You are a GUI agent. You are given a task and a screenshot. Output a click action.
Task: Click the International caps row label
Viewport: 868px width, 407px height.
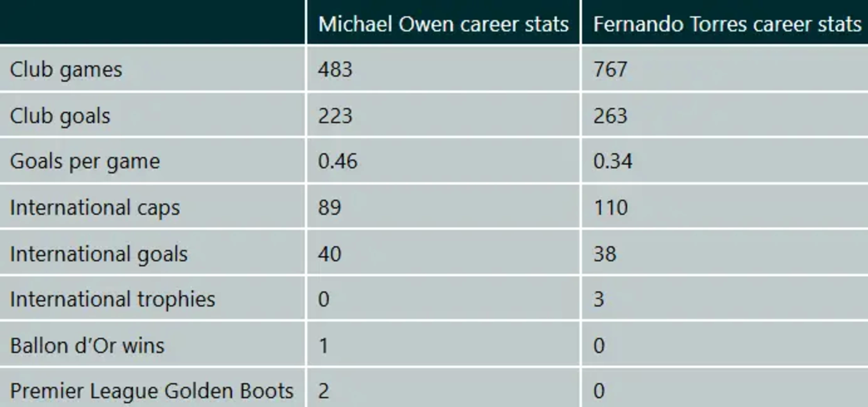click(x=95, y=208)
